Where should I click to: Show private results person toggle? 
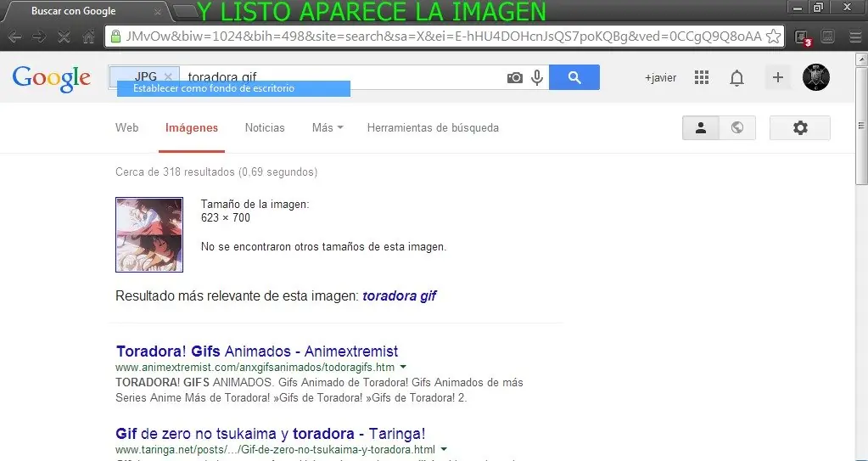pyautogui.click(x=700, y=128)
